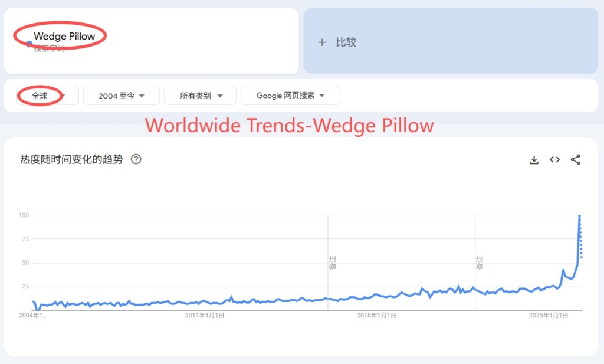Click the 2011年1月1日 axis label
This screenshot has height=364, width=604.
click(x=205, y=316)
